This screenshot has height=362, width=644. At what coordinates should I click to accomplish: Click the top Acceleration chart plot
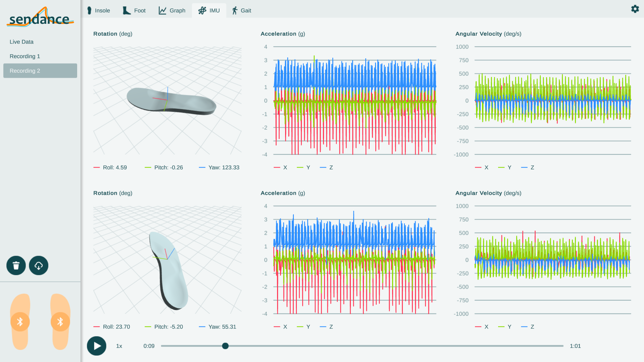pyautogui.click(x=355, y=101)
